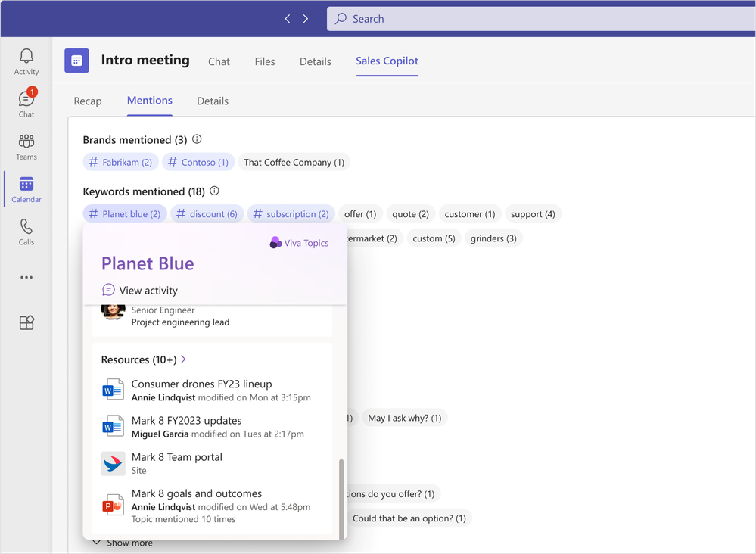Open Word icon for Mark 8 FY2023 updates
The height and width of the screenshot is (554, 756).
(113, 427)
